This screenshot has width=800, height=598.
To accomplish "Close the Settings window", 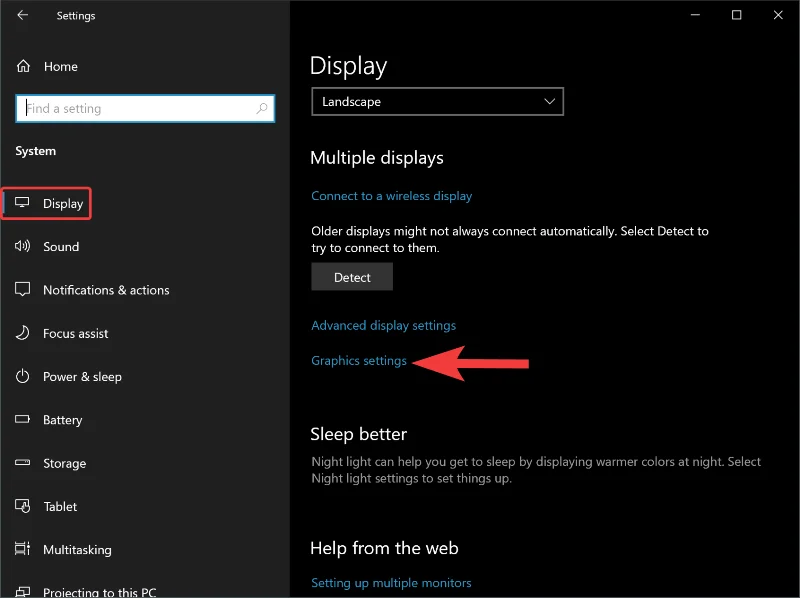I will [x=778, y=15].
